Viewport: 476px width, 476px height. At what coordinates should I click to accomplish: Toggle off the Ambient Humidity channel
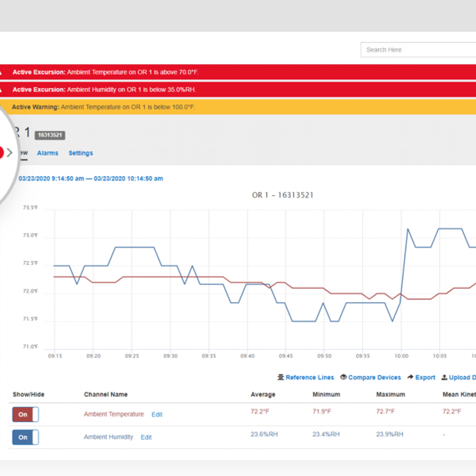pos(25,437)
